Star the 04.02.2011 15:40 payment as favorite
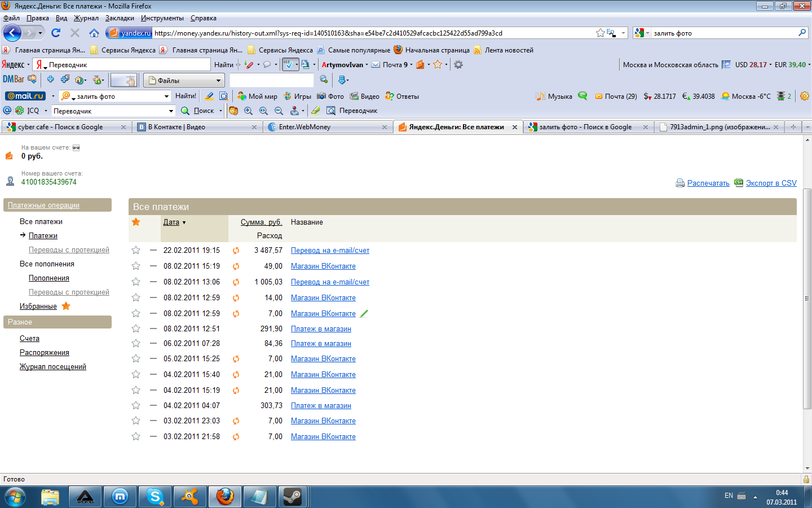 (x=136, y=374)
